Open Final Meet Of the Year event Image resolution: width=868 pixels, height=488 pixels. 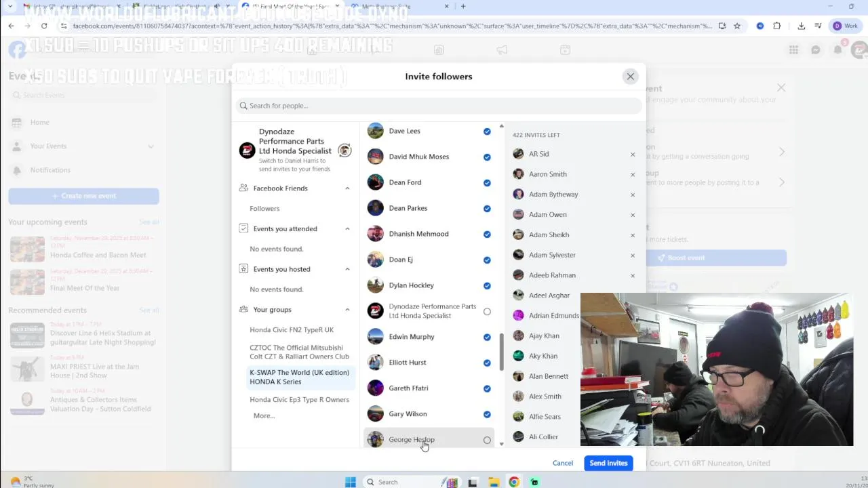click(83, 282)
